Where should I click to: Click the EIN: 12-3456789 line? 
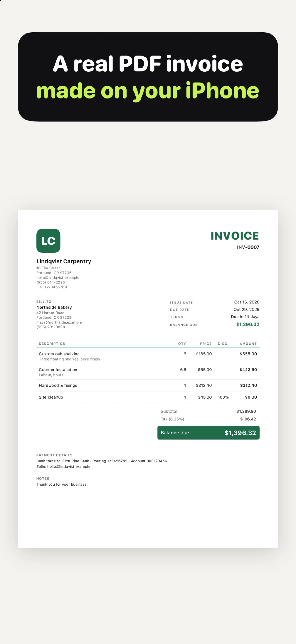(52, 287)
